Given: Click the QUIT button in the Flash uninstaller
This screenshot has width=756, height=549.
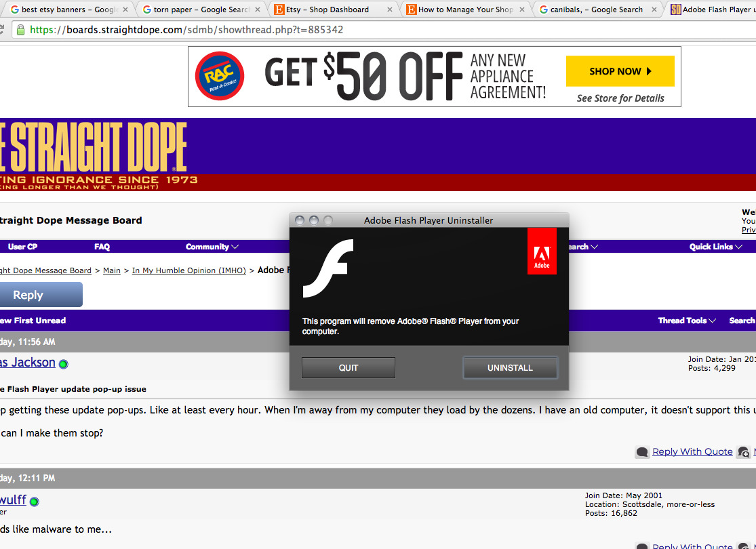Looking at the screenshot, I should point(348,368).
